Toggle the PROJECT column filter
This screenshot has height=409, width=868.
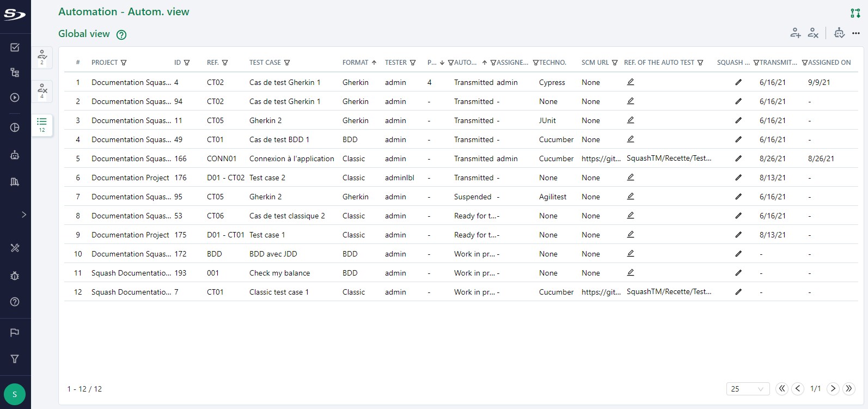click(x=124, y=63)
